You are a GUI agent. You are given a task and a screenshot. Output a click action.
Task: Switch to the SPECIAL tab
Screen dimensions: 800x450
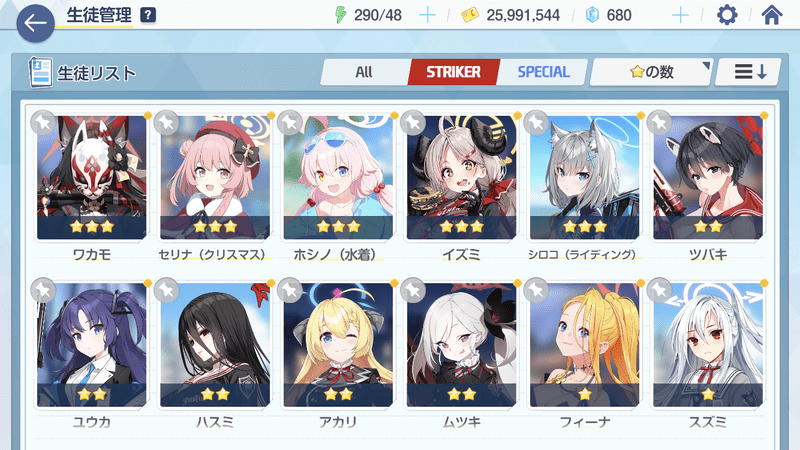tap(543, 72)
